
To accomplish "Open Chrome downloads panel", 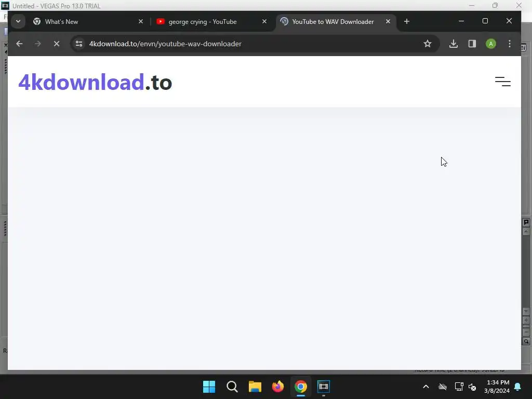I will [x=454, y=44].
